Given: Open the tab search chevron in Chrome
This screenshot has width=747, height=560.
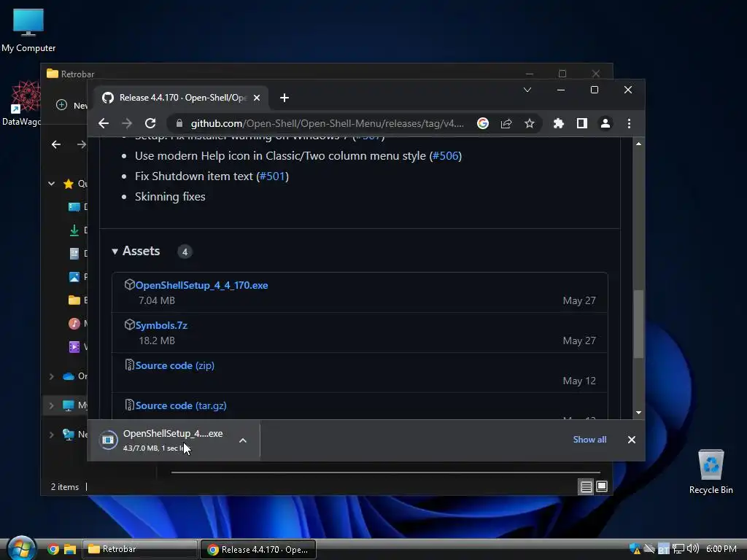Looking at the screenshot, I should (x=527, y=90).
